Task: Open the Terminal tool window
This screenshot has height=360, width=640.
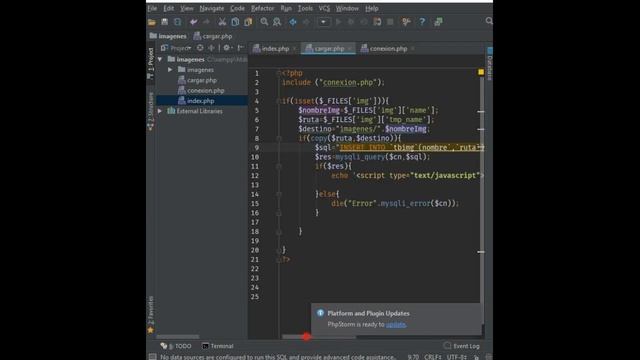Action: pos(218,346)
